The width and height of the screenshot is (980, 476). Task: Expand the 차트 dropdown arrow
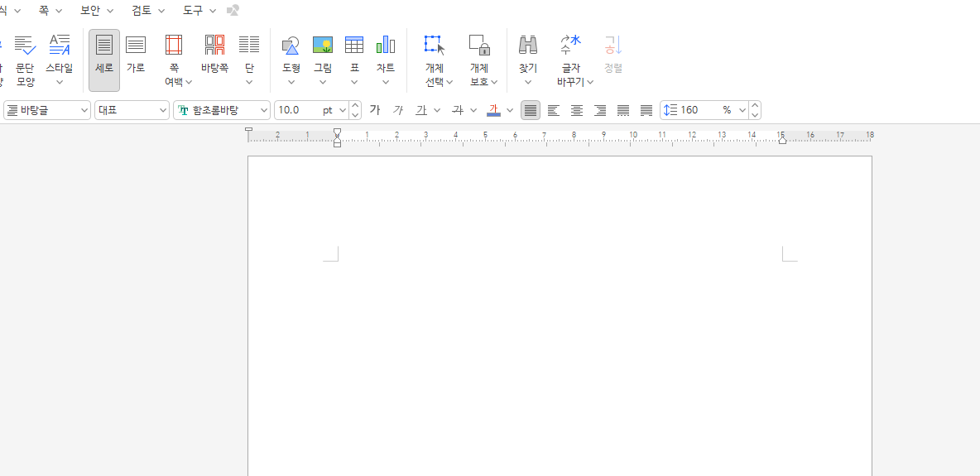click(386, 82)
